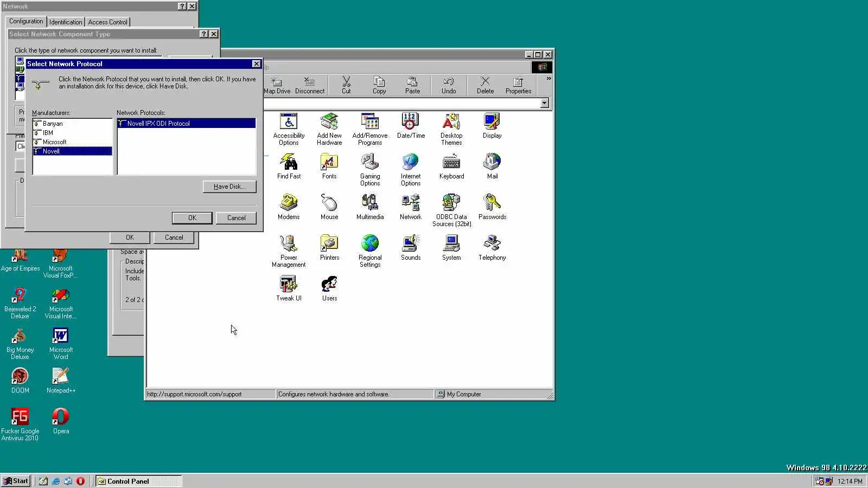The width and height of the screenshot is (868, 488).
Task: Open the Tweak UI applet
Action: coord(289,288)
